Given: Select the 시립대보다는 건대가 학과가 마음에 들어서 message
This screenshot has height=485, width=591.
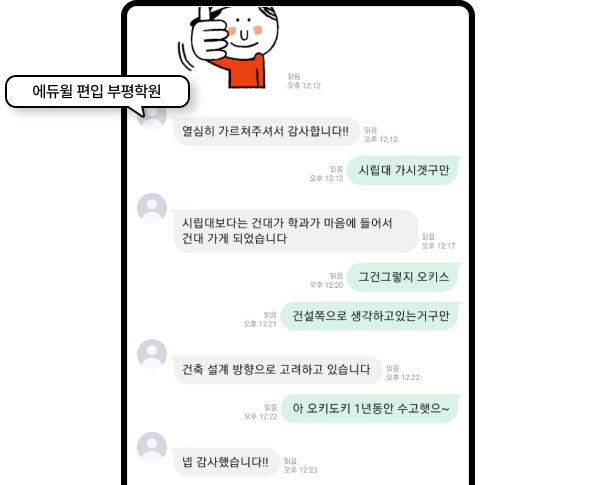Looking at the screenshot, I should 295,231.
